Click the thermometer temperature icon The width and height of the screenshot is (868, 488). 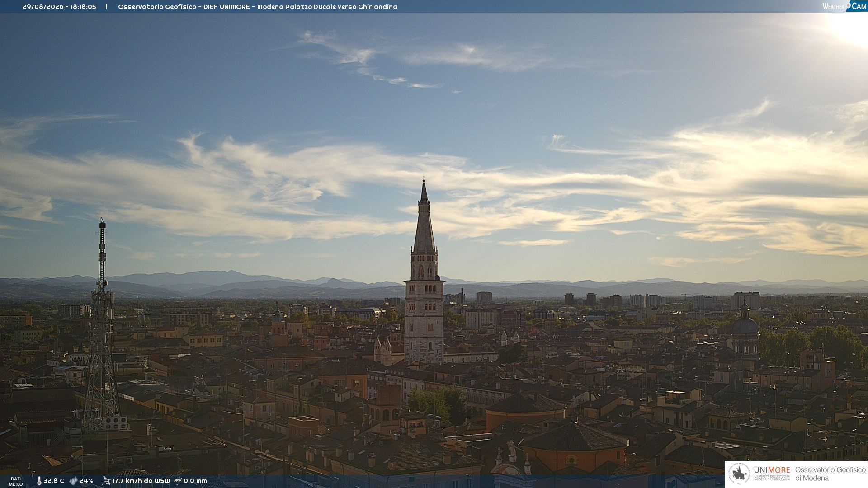point(39,481)
